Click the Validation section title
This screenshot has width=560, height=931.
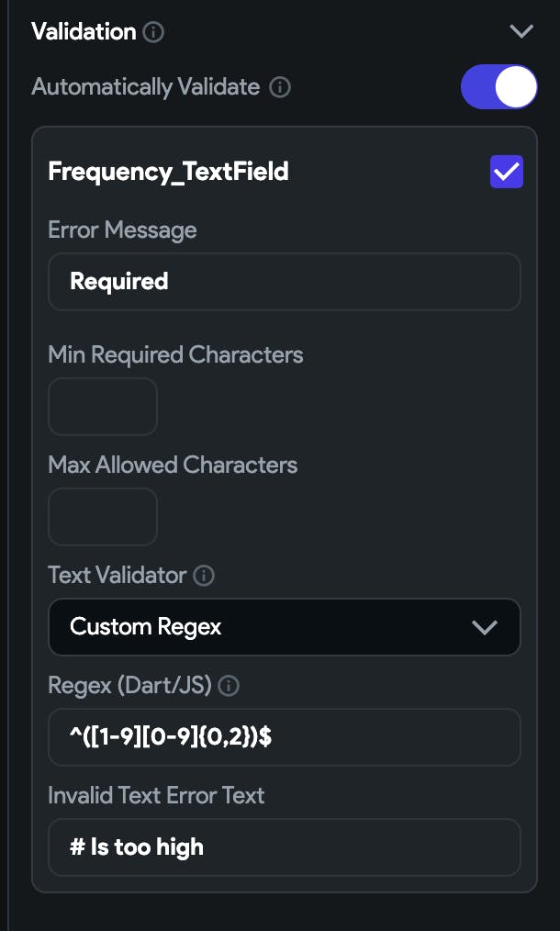click(x=84, y=31)
